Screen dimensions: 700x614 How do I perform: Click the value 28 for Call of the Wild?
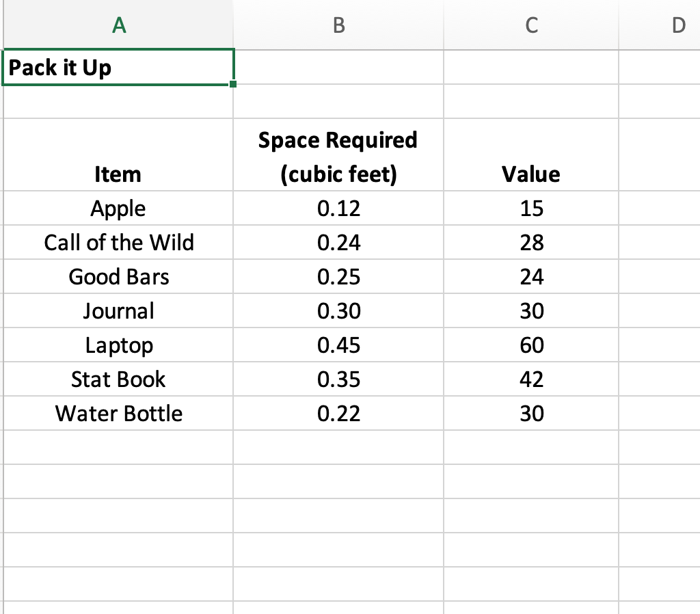[531, 242]
